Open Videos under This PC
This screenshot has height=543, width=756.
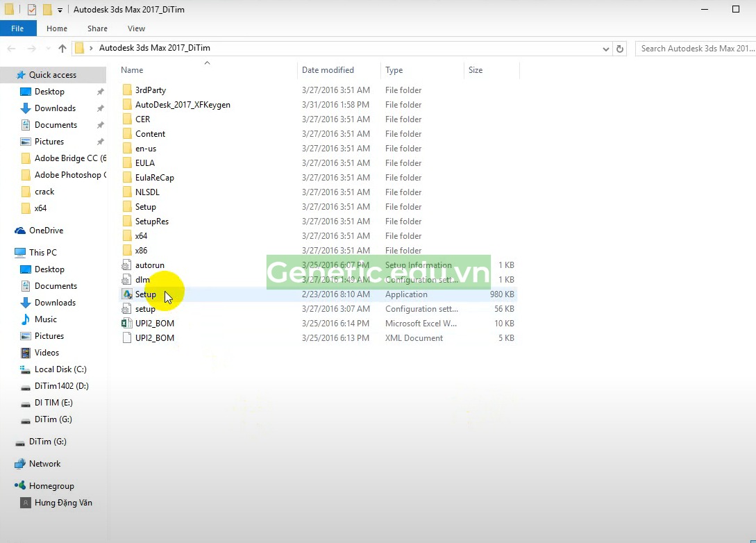47,353
